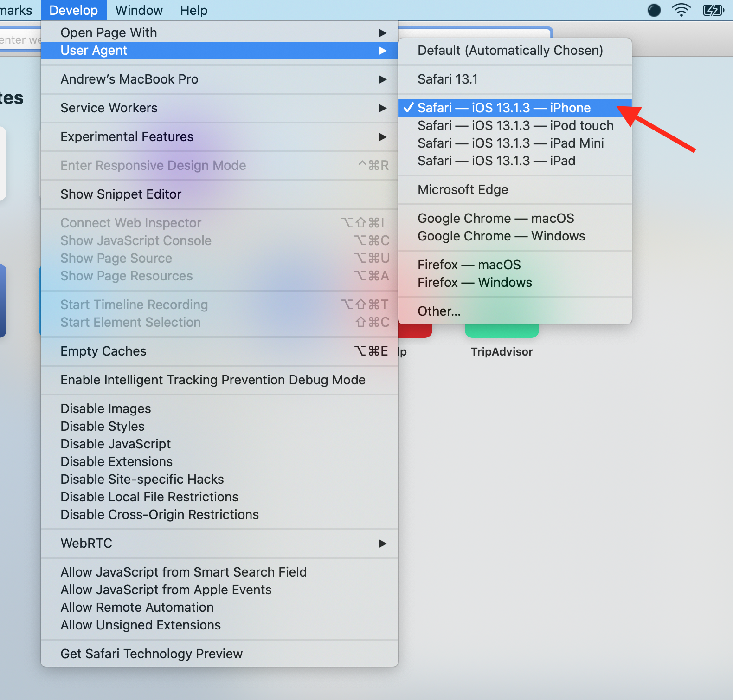The height and width of the screenshot is (700, 733).
Task: Toggle Disable JavaScript option
Action: click(219, 444)
